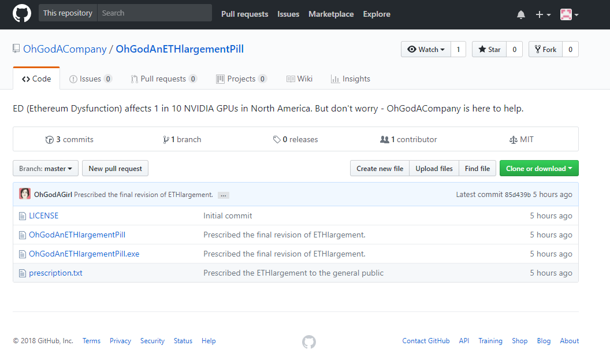
Task: Open the plus create-new menu
Action: coord(543,14)
